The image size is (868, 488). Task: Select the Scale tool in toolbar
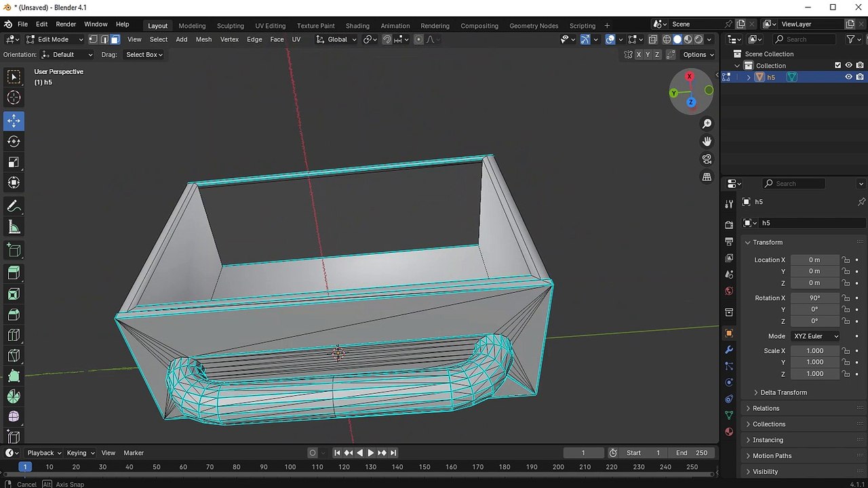coord(14,162)
